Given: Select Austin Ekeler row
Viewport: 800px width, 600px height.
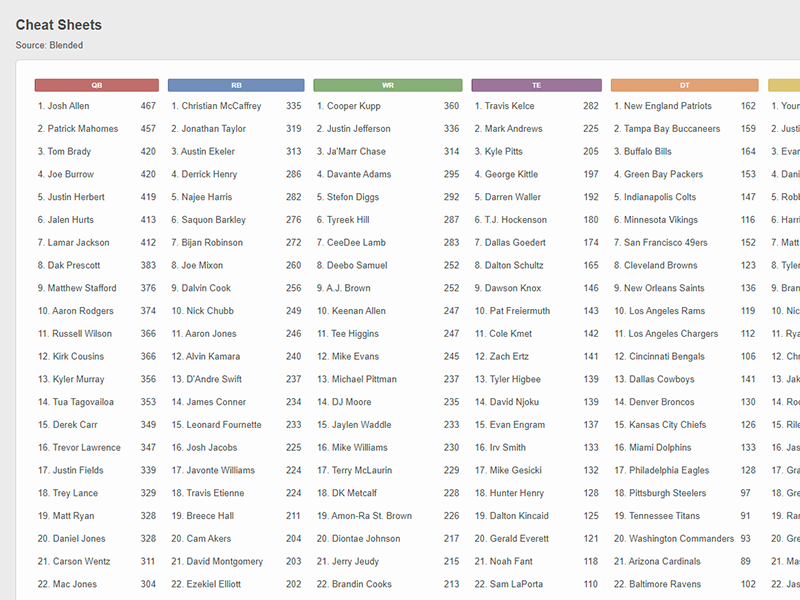Looking at the screenshot, I should pyautogui.click(x=236, y=152).
